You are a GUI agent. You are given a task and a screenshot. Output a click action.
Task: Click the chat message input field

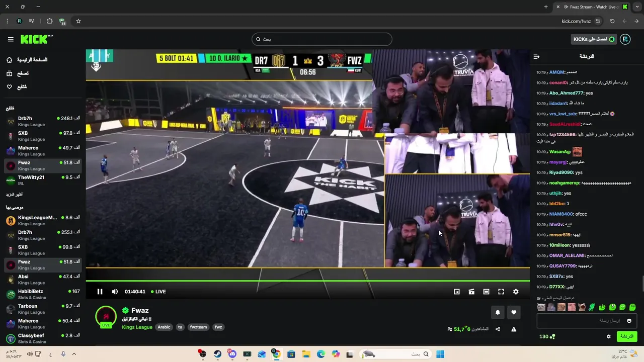pyautogui.click(x=587, y=320)
